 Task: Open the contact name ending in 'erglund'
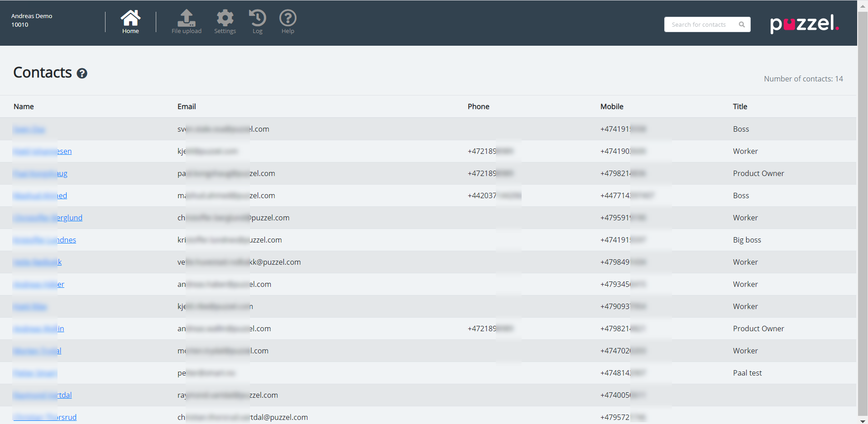48,218
